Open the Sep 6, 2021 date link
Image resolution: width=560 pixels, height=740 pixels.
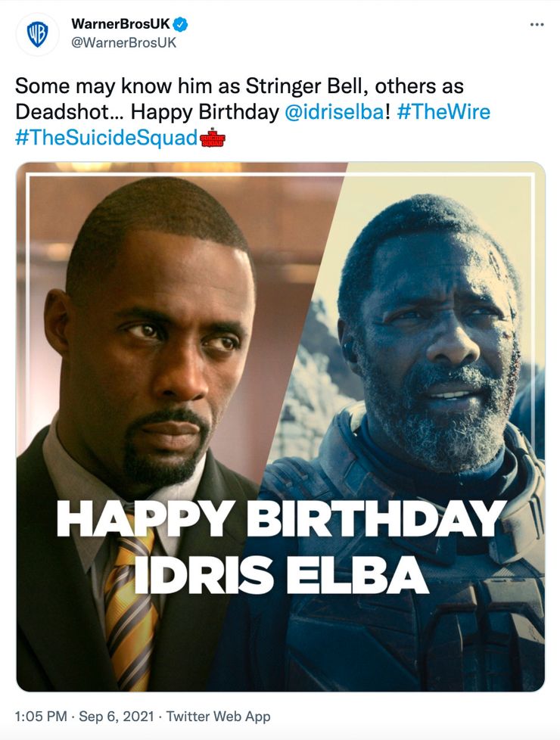[x=116, y=717]
